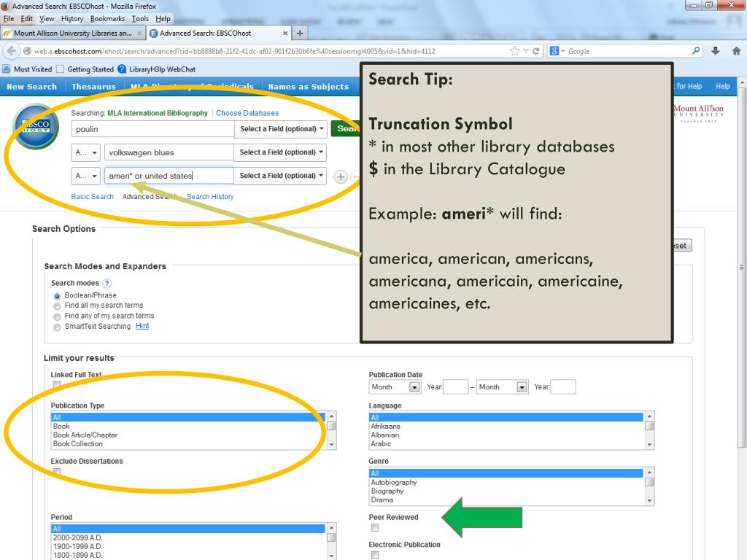This screenshot has width=747, height=560.
Task: Click the SmartText Hint link
Action: (142, 326)
